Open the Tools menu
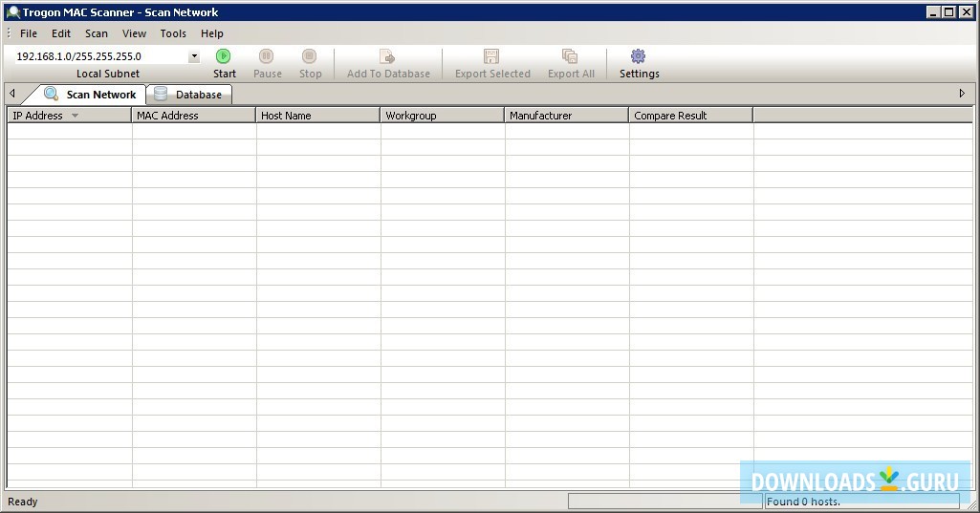 [173, 33]
